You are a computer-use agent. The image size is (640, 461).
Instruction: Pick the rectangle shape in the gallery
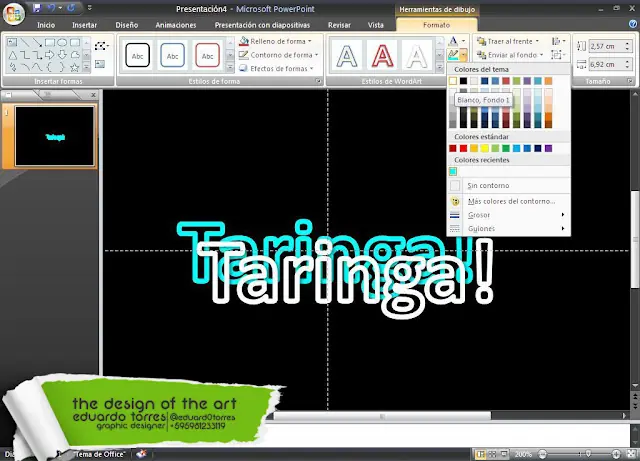click(x=50, y=42)
